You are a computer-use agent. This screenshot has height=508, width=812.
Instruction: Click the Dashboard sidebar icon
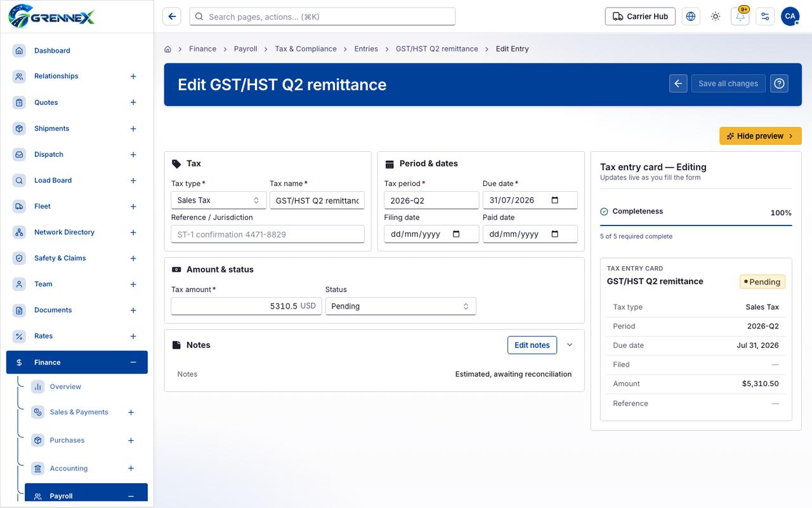[20, 51]
